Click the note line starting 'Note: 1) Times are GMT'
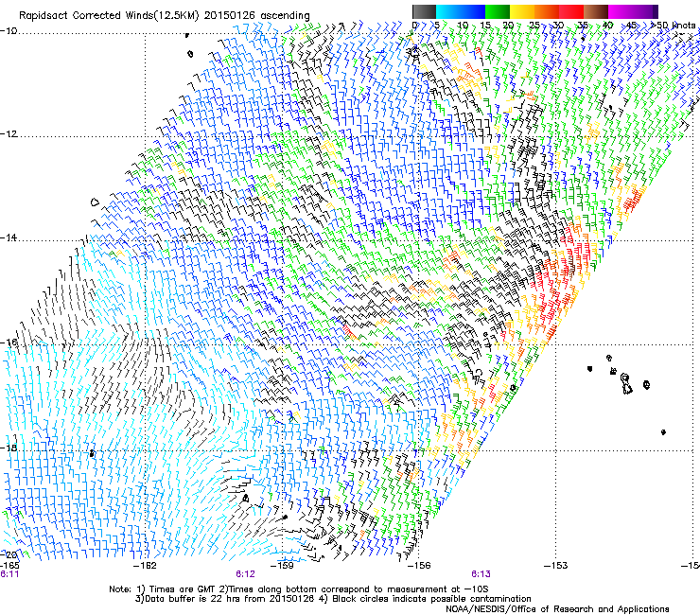The image size is (700, 615). point(299,589)
